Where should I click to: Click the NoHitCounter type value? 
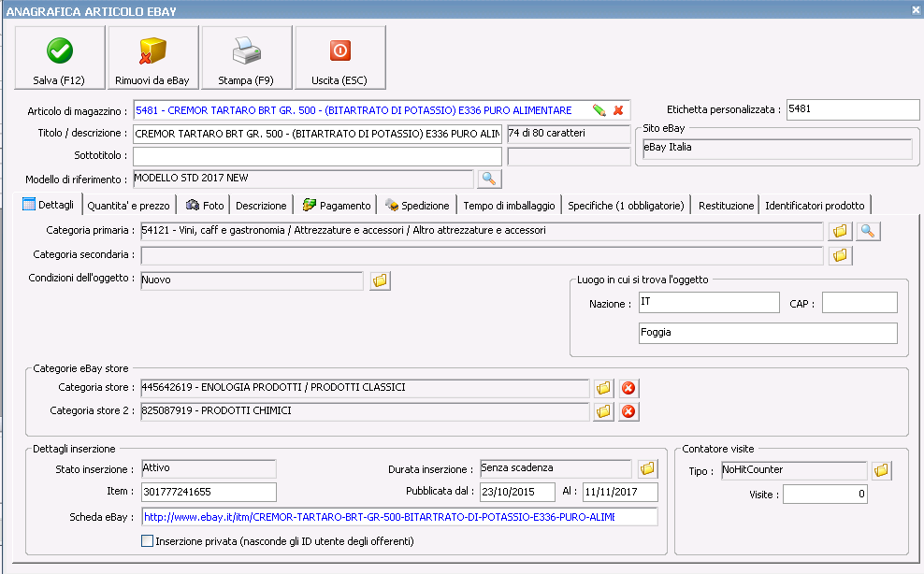pyautogui.click(x=794, y=470)
